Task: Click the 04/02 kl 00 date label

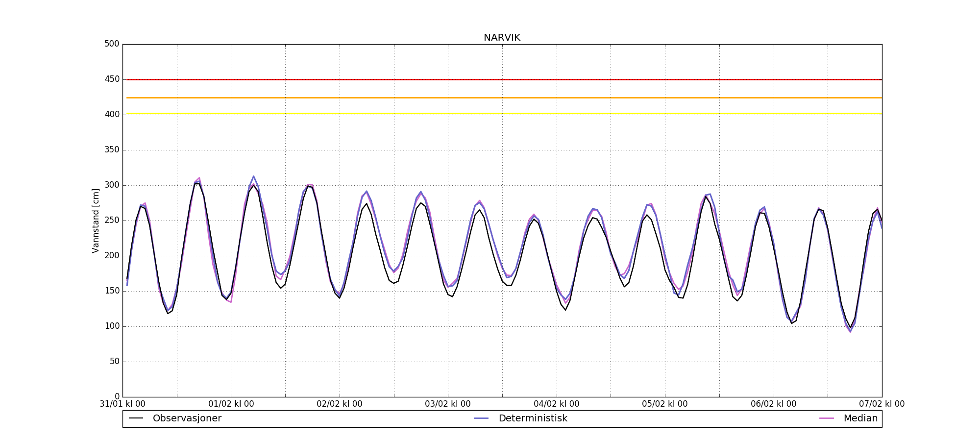Action: 557,404
